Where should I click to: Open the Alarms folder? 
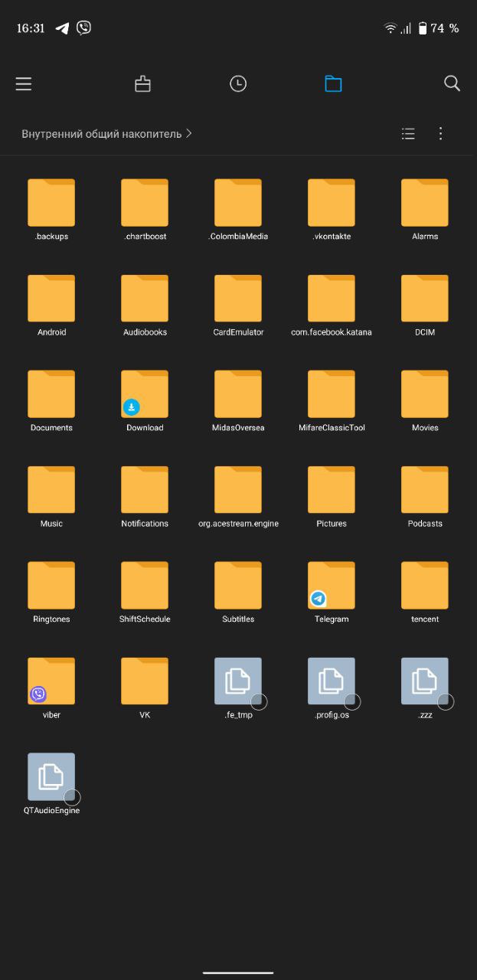point(425,203)
